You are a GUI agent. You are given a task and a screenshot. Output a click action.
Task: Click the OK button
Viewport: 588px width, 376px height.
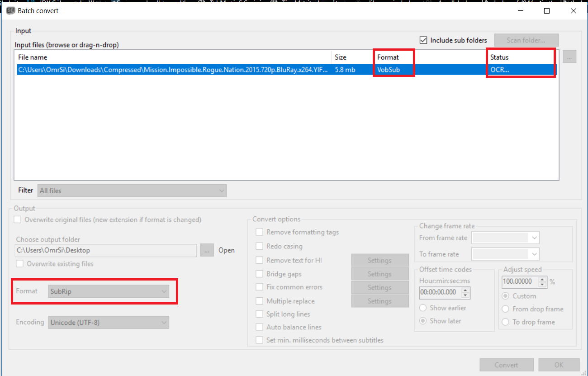click(x=559, y=365)
